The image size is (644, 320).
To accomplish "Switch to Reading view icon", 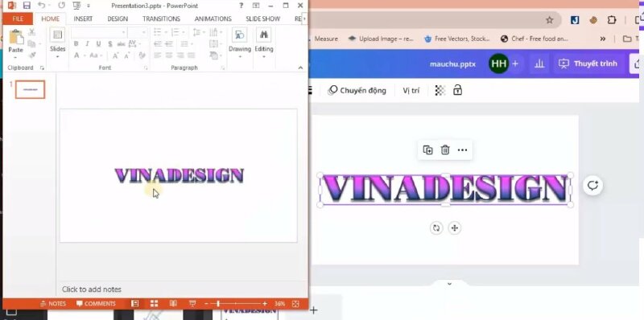I will point(173,304).
